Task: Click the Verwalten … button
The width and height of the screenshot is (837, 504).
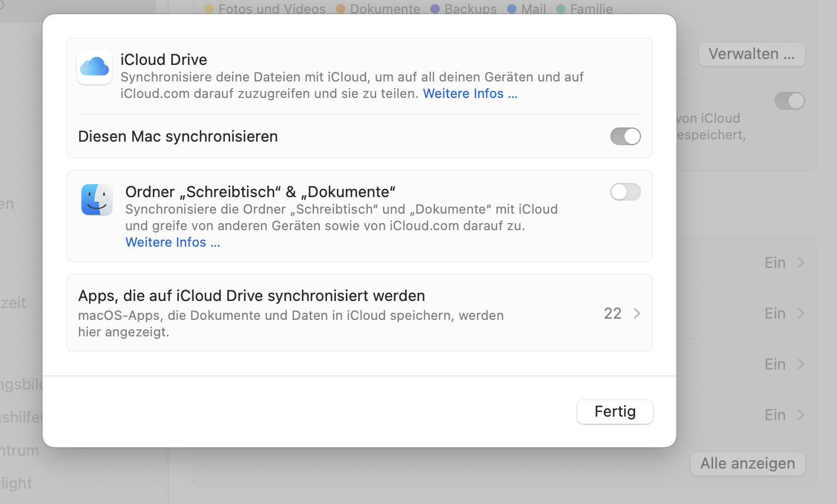Action: click(751, 54)
